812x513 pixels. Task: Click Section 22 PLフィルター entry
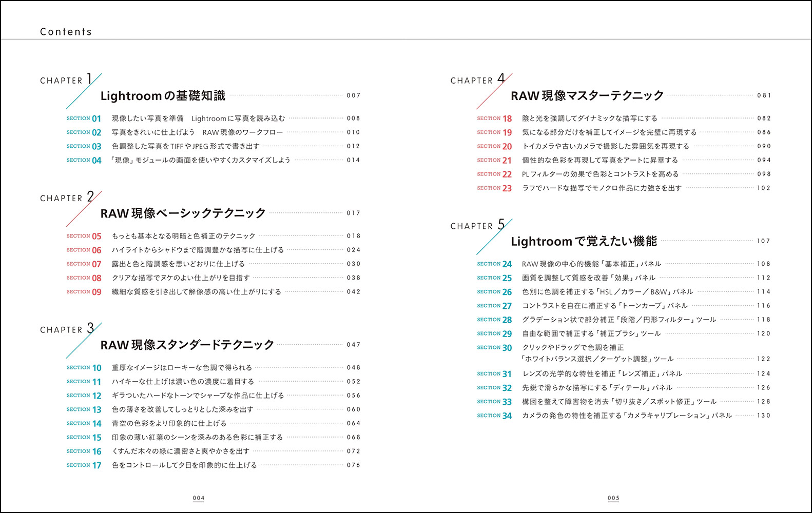coord(600,174)
